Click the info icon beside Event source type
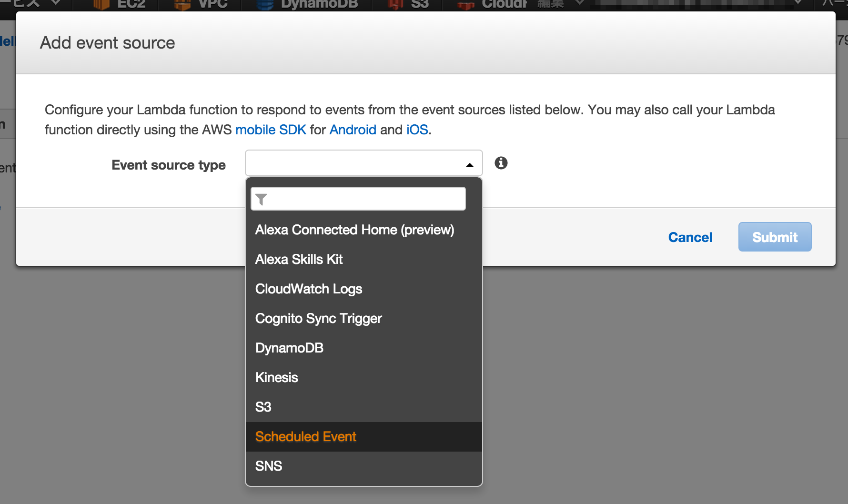Image resolution: width=848 pixels, height=504 pixels. click(501, 162)
